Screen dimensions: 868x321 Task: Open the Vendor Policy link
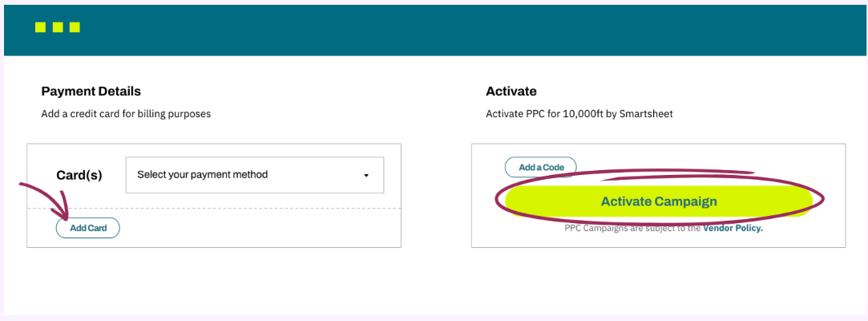pyautogui.click(x=733, y=228)
